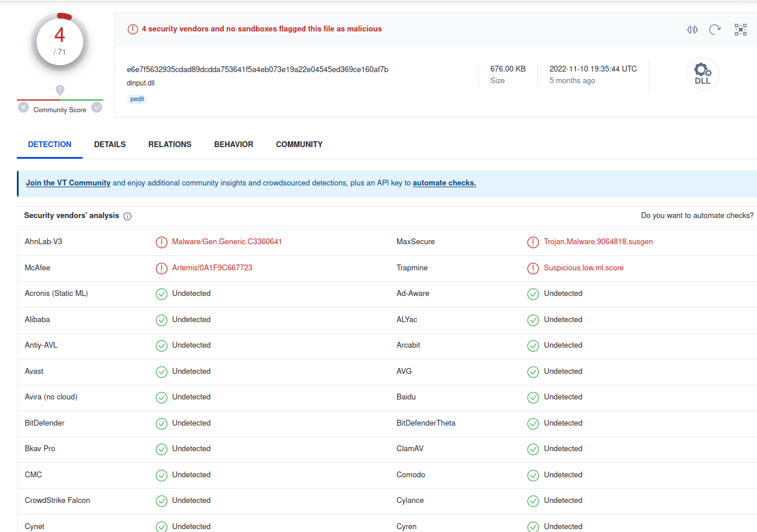Click the Trapmine warning alert icon
The image size is (757, 532).
[533, 268]
